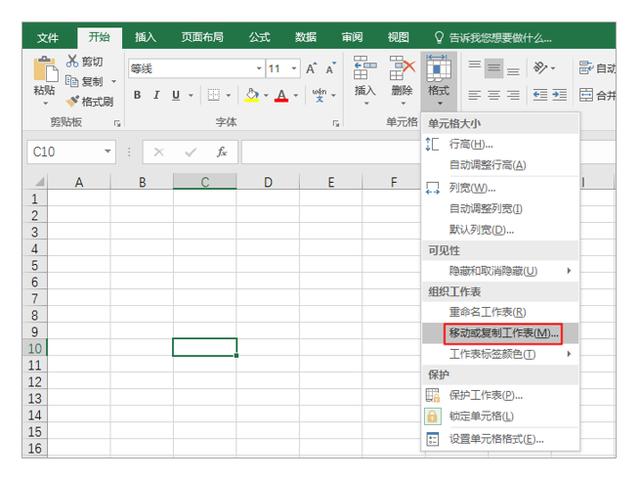The height and width of the screenshot is (479, 640).
Task: Select Top Align icon
Action: click(x=474, y=65)
